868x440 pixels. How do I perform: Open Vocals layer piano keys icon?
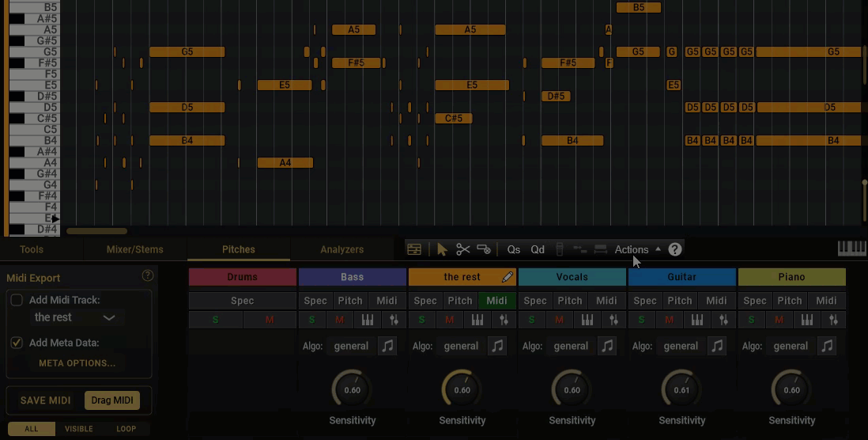point(587,320)
